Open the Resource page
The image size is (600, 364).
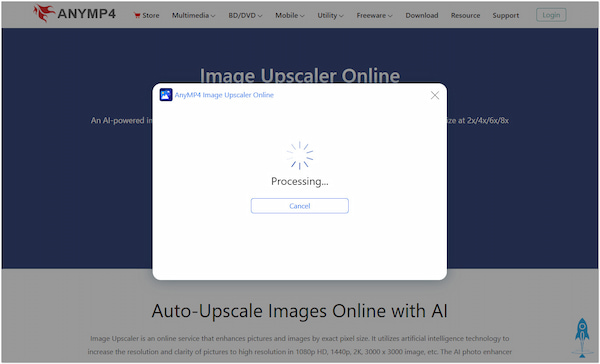[465, 15]
